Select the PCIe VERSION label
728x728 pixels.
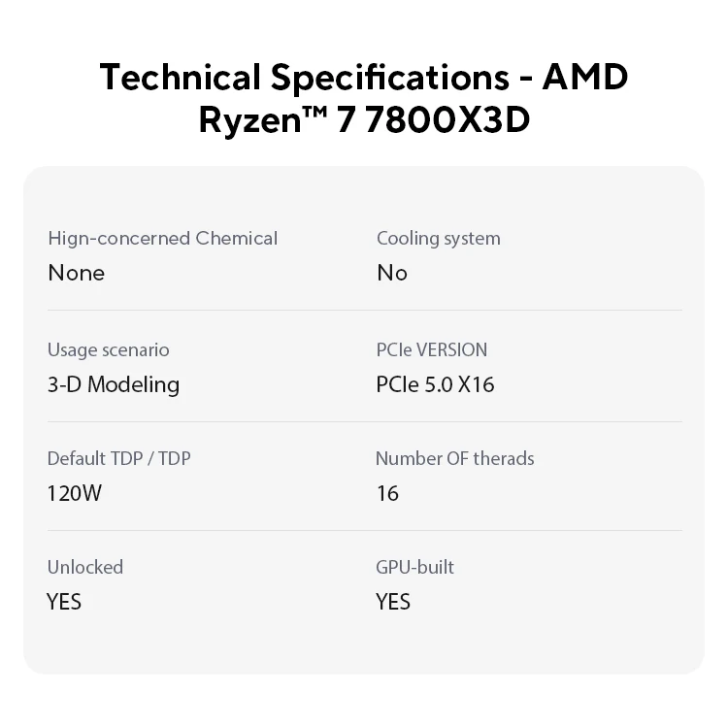pyautogui.click(x=432, y=349)
